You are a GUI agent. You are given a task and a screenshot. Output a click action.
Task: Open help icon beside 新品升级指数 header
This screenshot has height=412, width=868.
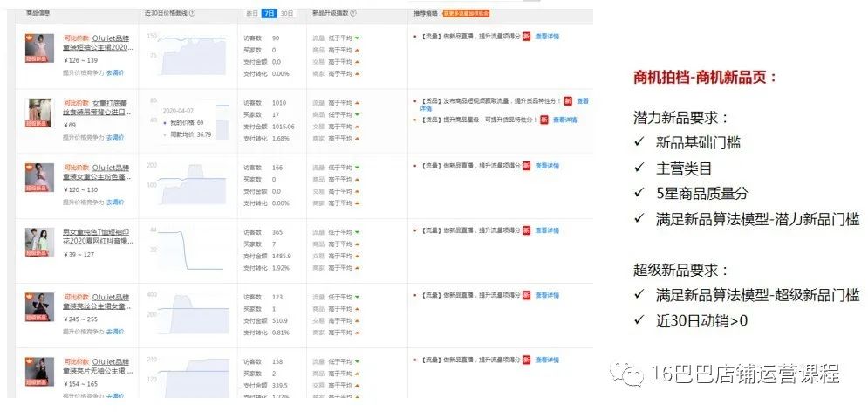point(353,13)
